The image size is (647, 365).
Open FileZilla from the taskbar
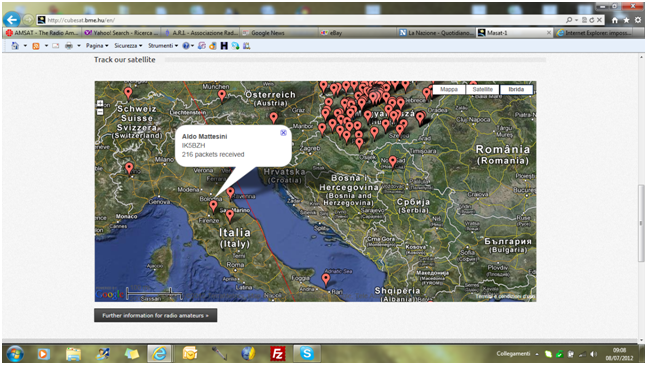(278, 353)
